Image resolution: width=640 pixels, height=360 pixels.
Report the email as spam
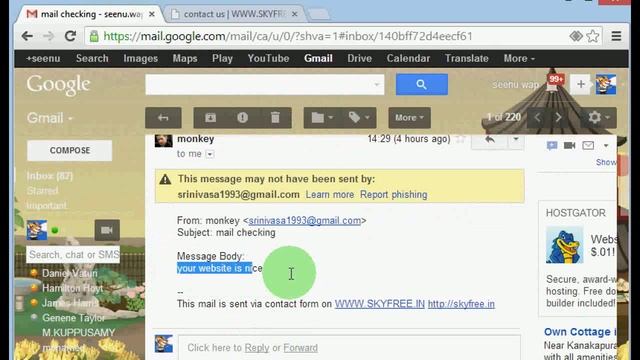click(242, 118)
